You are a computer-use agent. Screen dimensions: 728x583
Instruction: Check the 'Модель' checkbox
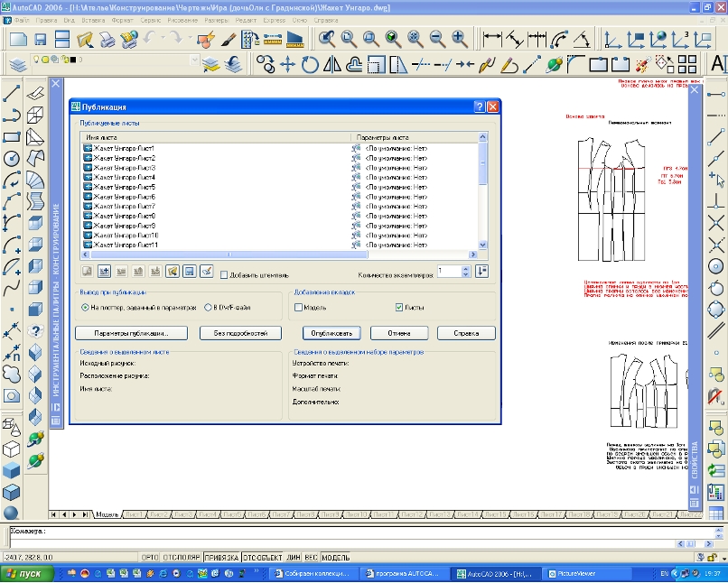(299, 308)
